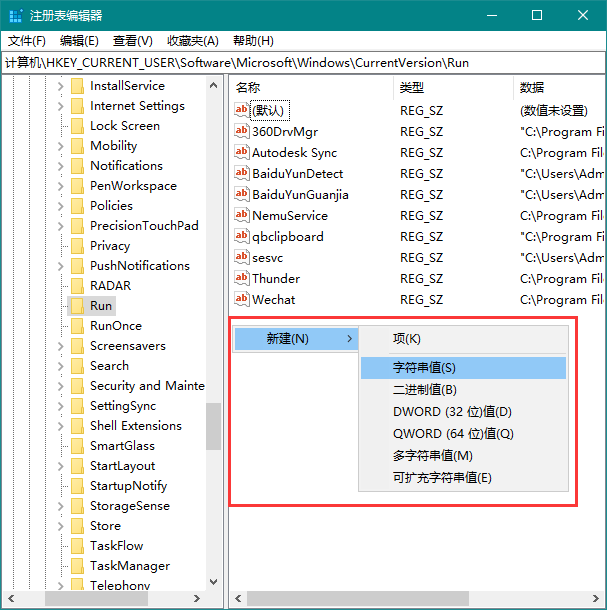Select DWORD (32 位)值(D) entry
The height and width of the screenshot is (610, 607).
pos(463,412)
